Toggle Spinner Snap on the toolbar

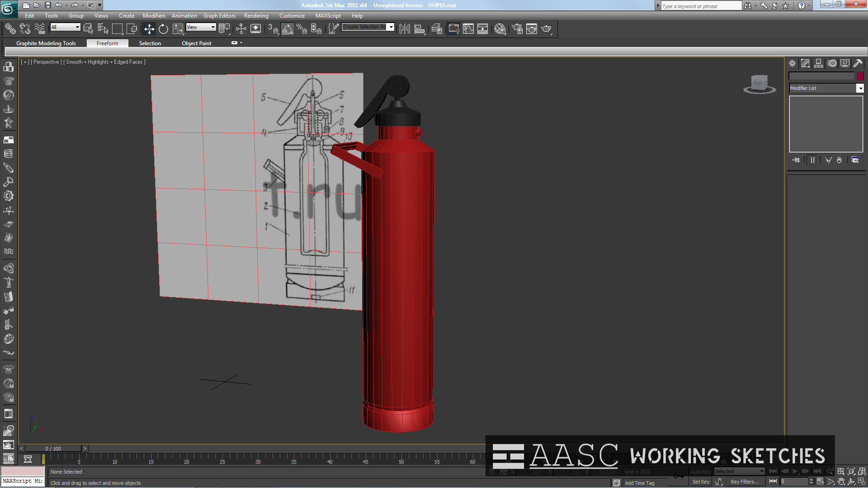316,29
